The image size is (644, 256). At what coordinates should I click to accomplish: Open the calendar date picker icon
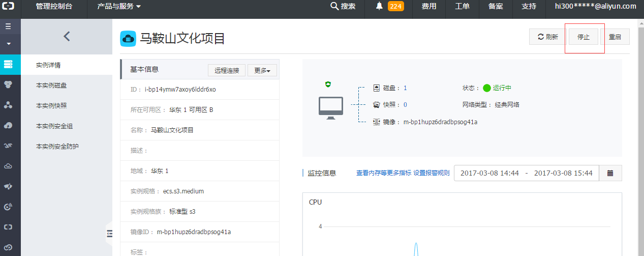tap(610, 173)
